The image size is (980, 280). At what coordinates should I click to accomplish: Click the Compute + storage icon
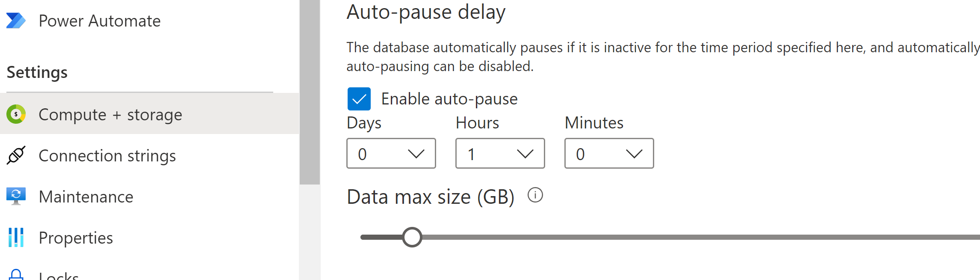(16, 114)
